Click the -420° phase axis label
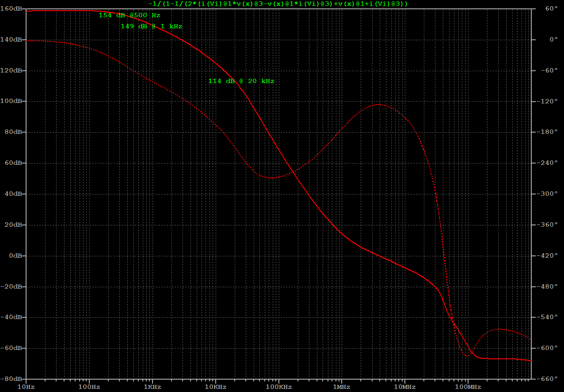Screen dimensions: 564x392 (x=548, y=256)
